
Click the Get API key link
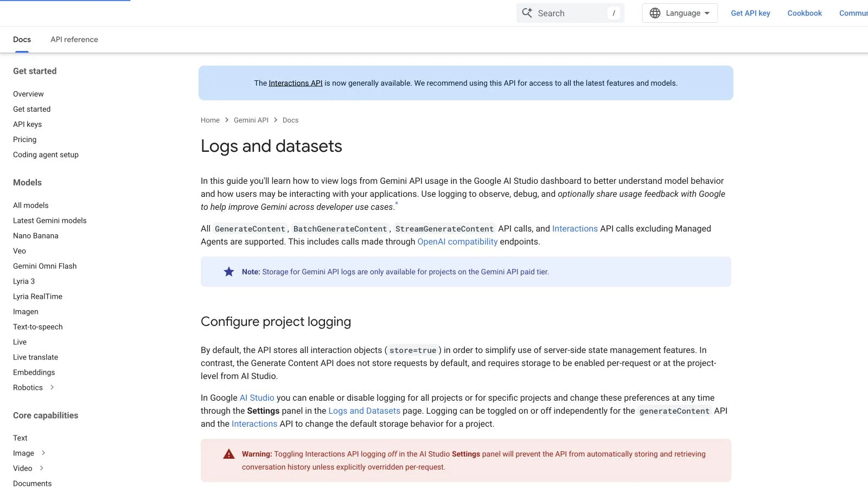(x=750, y=13)
